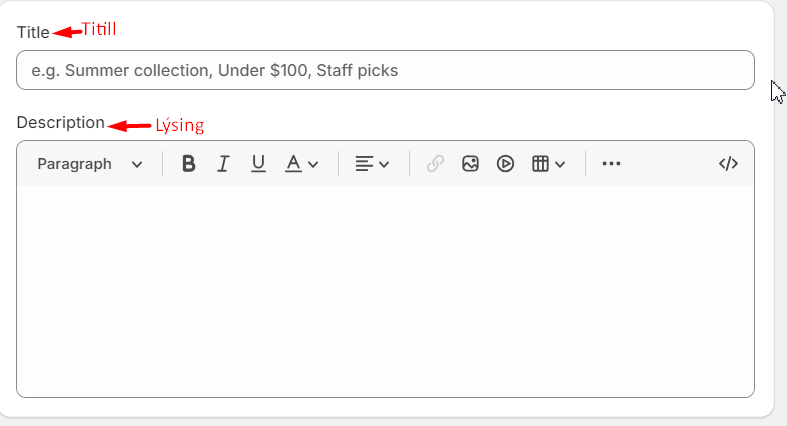This screenshot has width=787, height=426.
Task: Toggle underline formatting
Action: [x=258, y=164]
